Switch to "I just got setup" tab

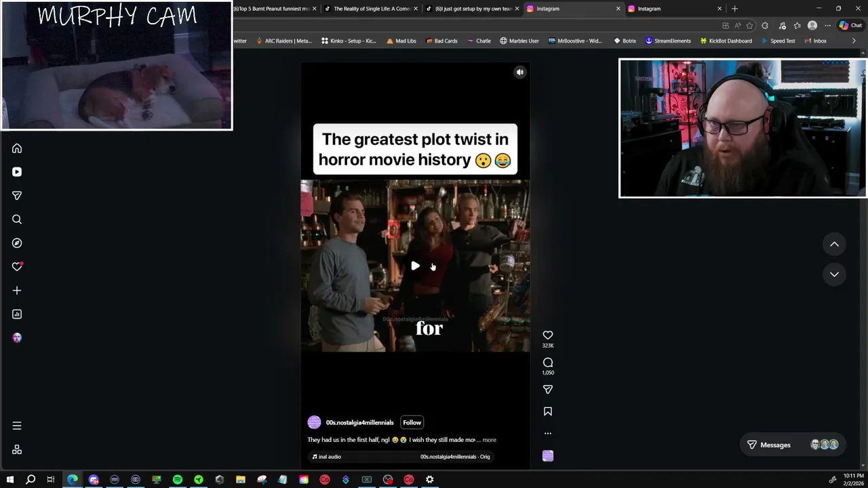(472, 9)
